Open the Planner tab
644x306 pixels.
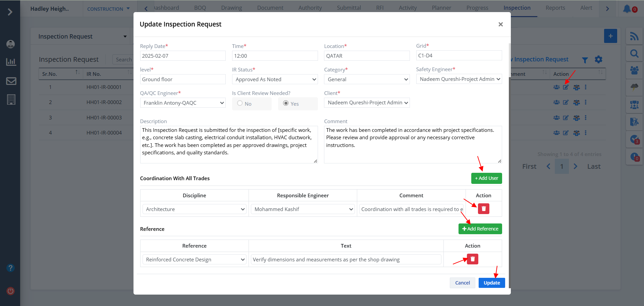(x=441, y=8)
